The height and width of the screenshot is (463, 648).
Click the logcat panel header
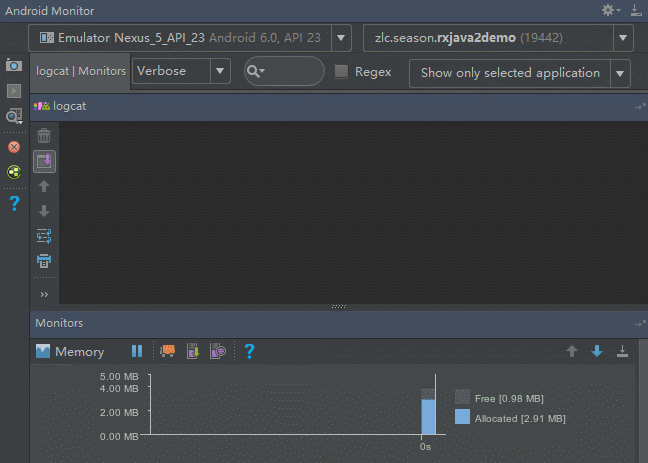[x=339, y=107]
